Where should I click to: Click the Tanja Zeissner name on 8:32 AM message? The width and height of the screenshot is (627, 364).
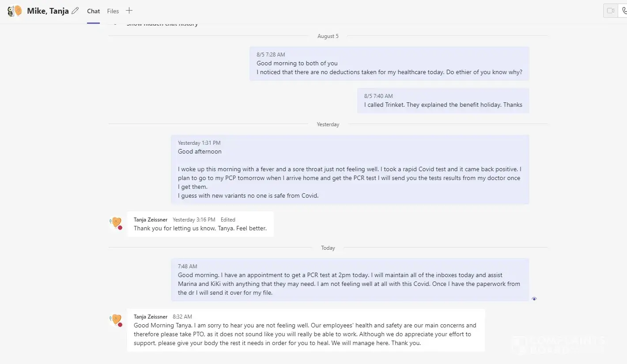click(151, 317)
